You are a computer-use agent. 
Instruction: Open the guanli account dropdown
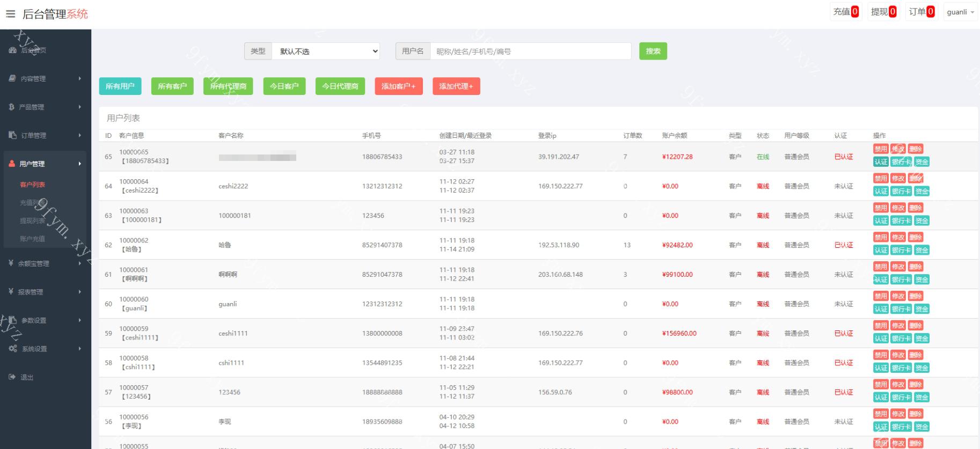960,12
